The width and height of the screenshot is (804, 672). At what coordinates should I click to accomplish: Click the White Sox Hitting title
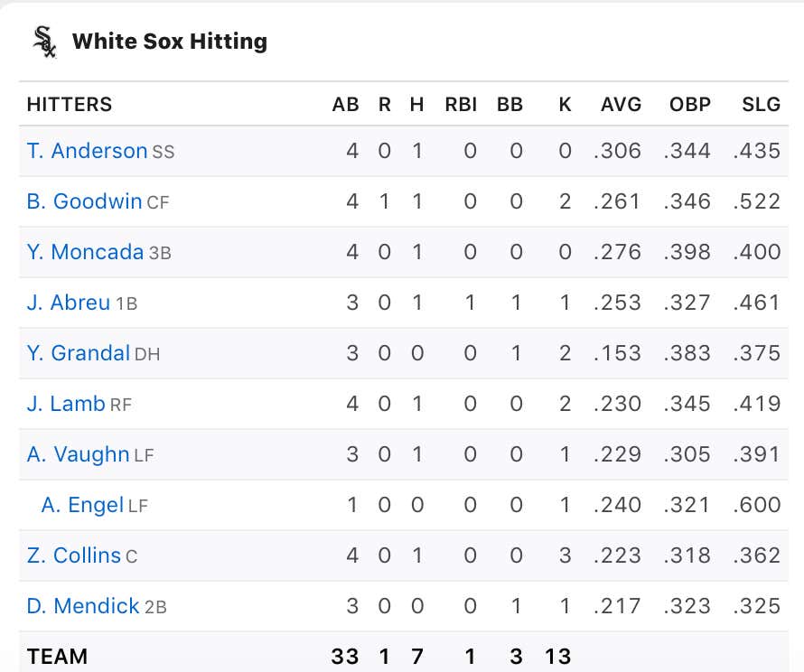170,42
